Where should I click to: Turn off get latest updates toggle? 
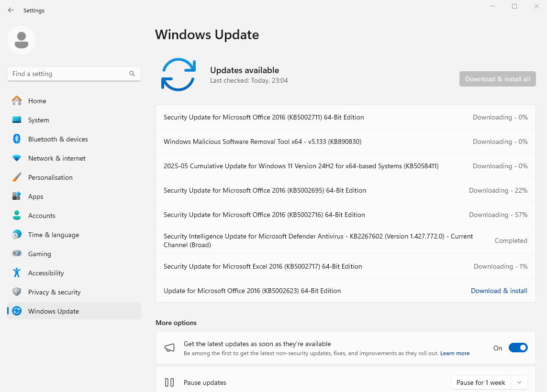pos(518,348)
